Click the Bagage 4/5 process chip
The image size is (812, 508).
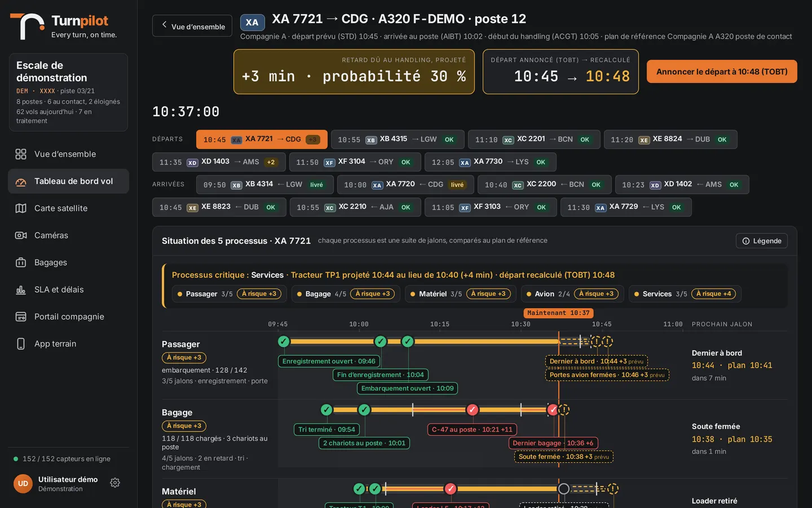coord(346,294)
